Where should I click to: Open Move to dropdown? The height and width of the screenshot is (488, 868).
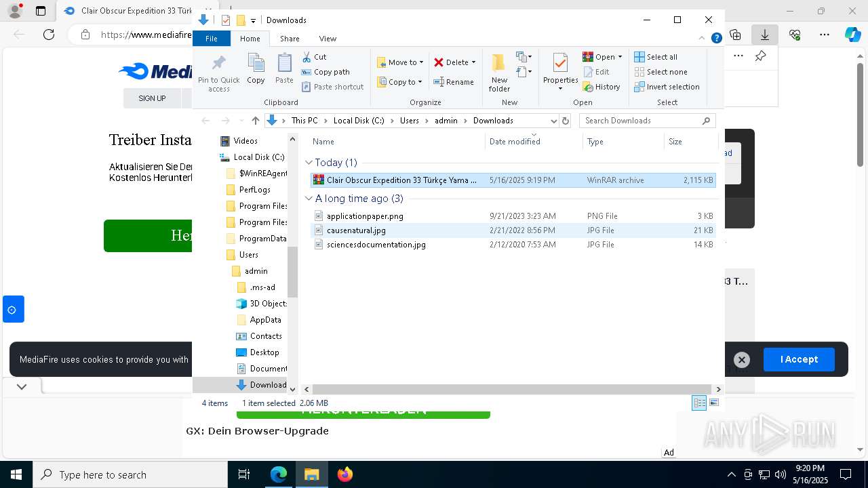coord(400,62)
